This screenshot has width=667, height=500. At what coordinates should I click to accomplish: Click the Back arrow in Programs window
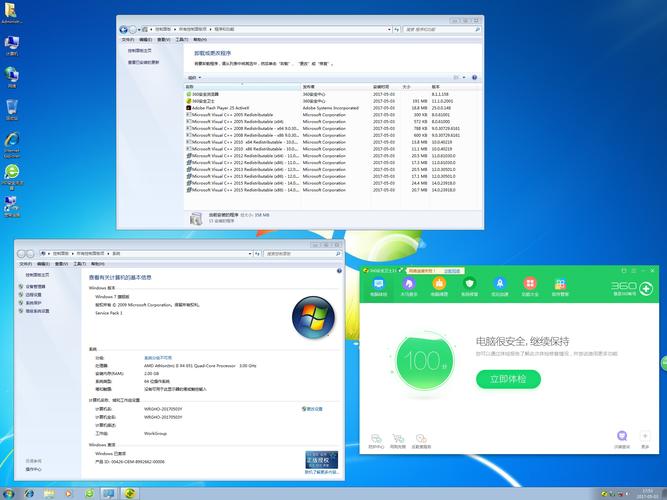tap(123, 29)
